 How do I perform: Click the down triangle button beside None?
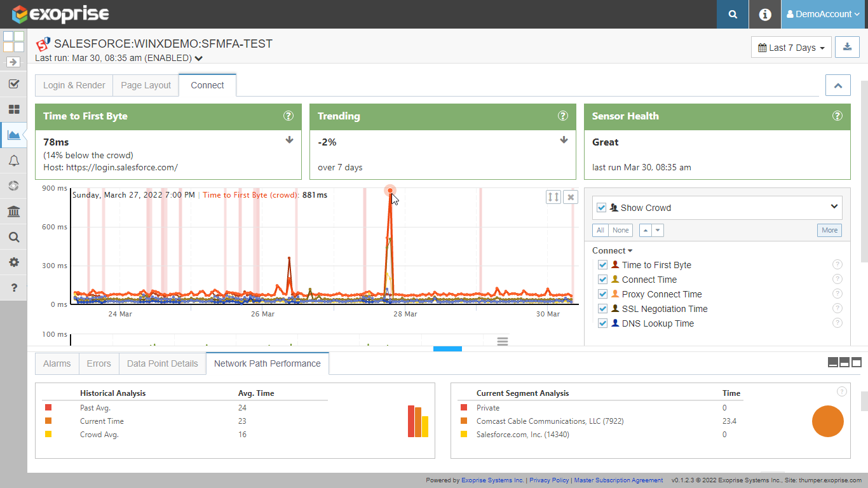tap(658, 230)
